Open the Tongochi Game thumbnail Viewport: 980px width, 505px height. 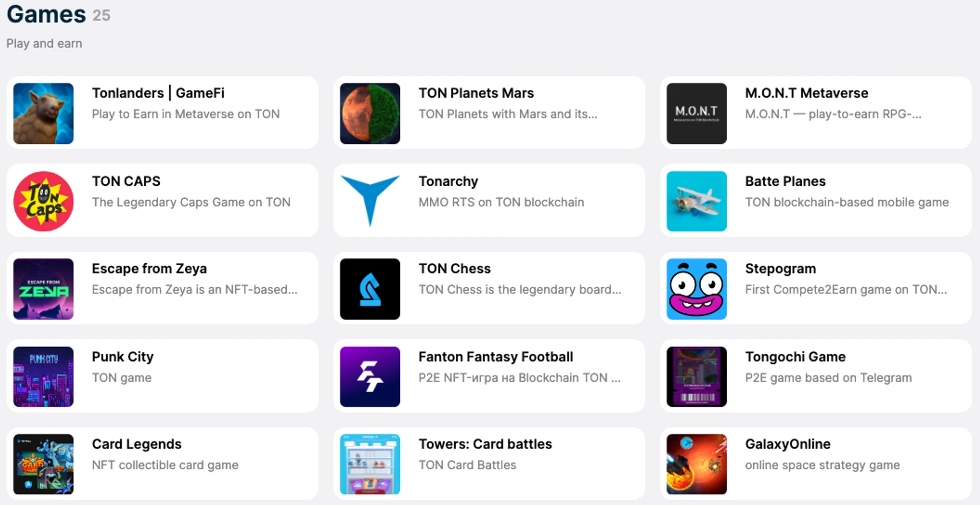696,377
